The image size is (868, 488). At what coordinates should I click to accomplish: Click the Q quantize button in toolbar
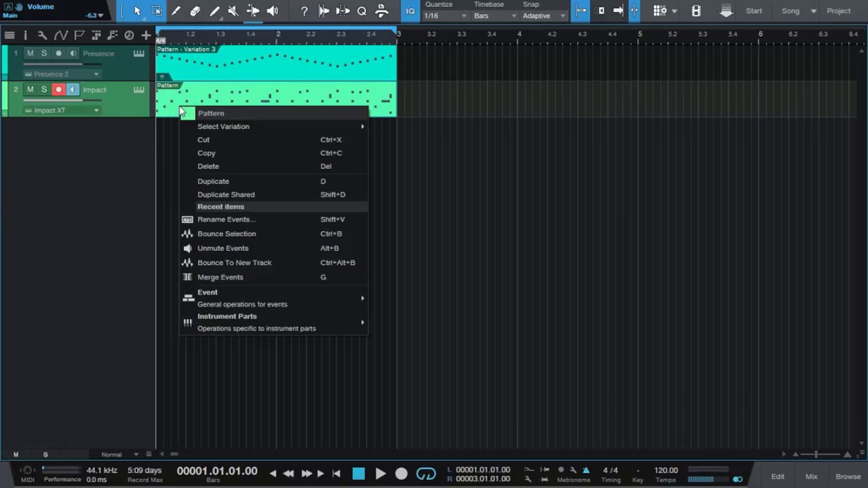coord(362,11)
